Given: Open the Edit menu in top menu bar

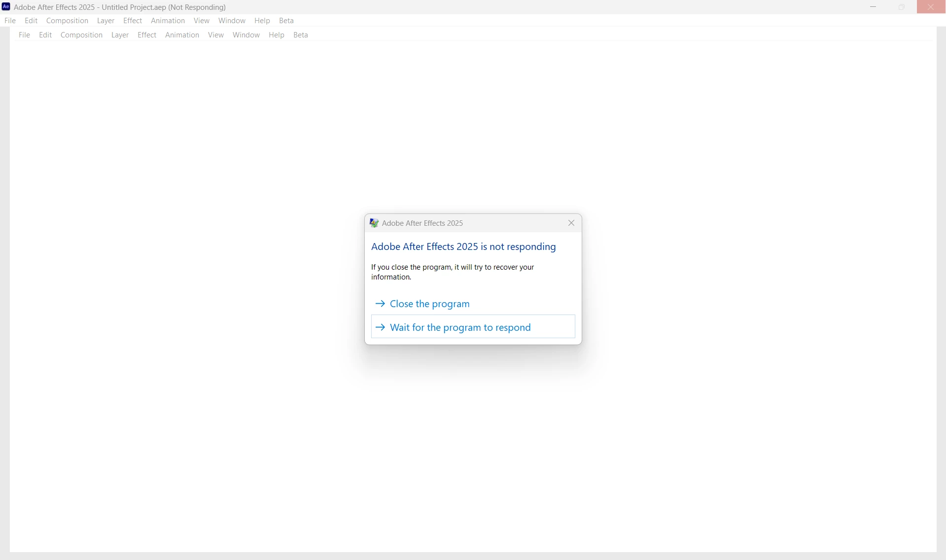Looking at the screenshot, I should (x=31, y=21).
